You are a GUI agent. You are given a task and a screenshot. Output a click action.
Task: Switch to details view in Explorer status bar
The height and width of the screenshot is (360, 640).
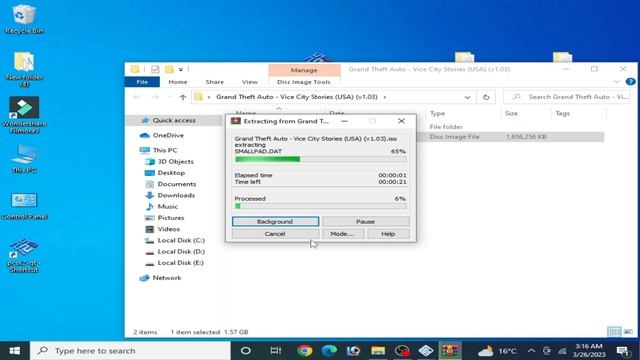click(614, 332)
